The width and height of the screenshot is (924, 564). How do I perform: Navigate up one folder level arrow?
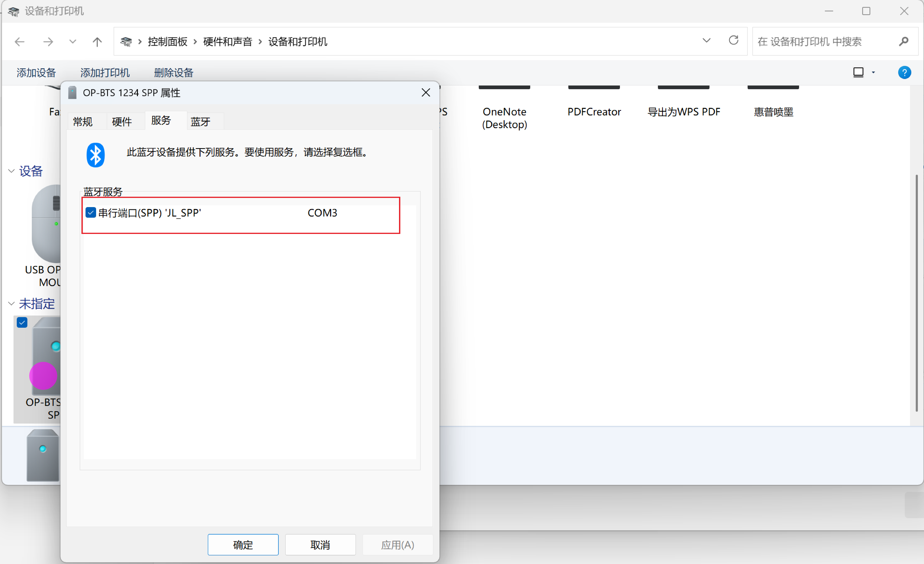tap(97, 42)
